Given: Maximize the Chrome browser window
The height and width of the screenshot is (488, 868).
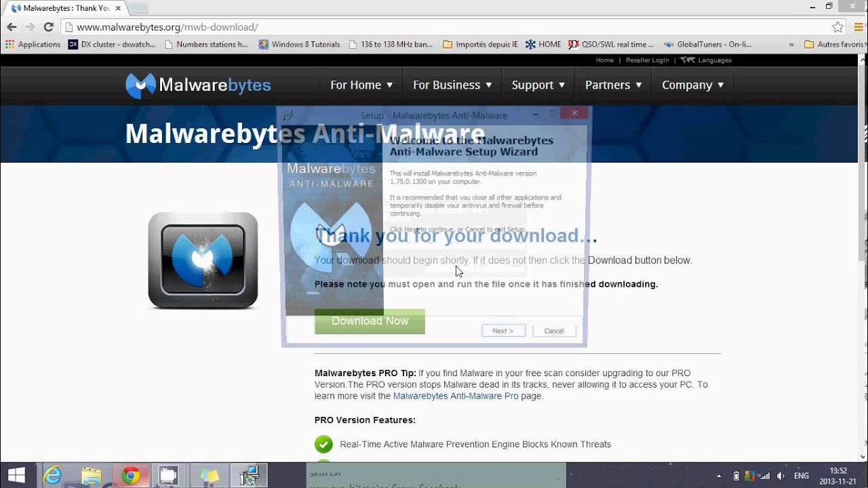Looking at the screenshot, I should (829, 6).
